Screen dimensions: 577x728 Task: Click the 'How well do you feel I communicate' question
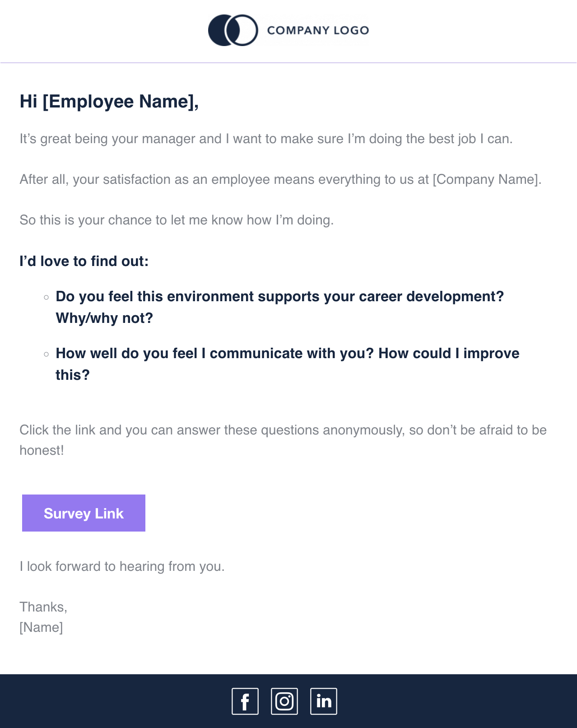(287, 354)
